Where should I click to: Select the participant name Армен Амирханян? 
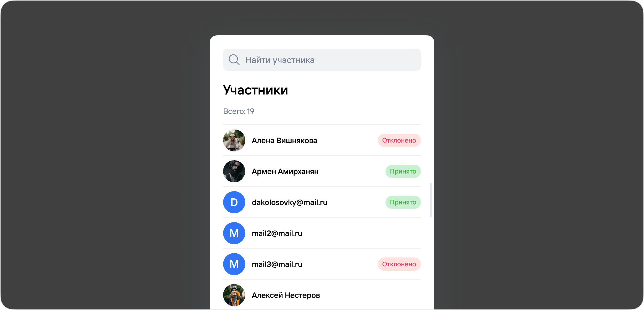click(285, 172)
